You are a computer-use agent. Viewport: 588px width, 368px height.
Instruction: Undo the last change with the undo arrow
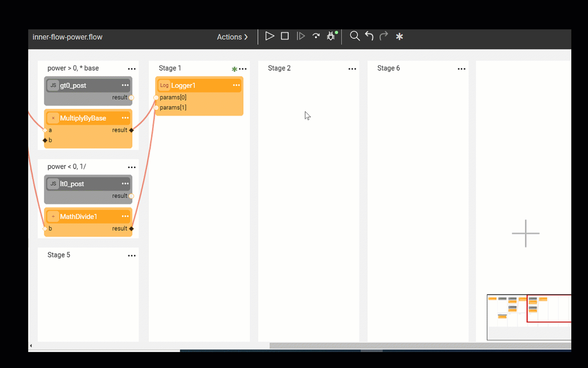(x=369, y=36)
